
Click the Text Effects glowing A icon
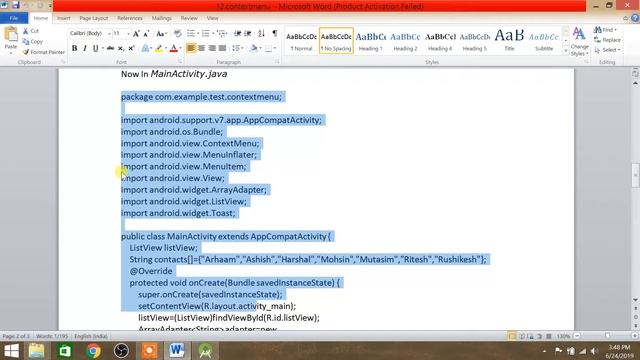pyautogui.click(x=145, y=48)
